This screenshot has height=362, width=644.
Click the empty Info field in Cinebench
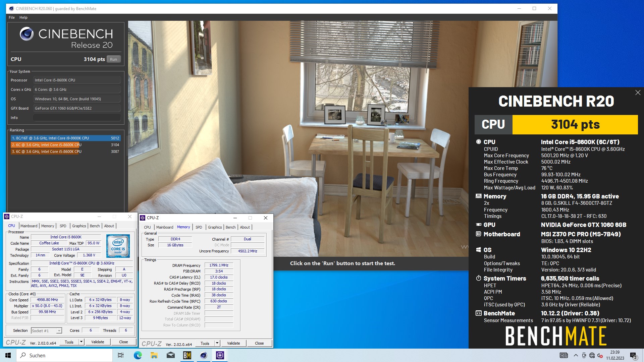coord(77,118)
